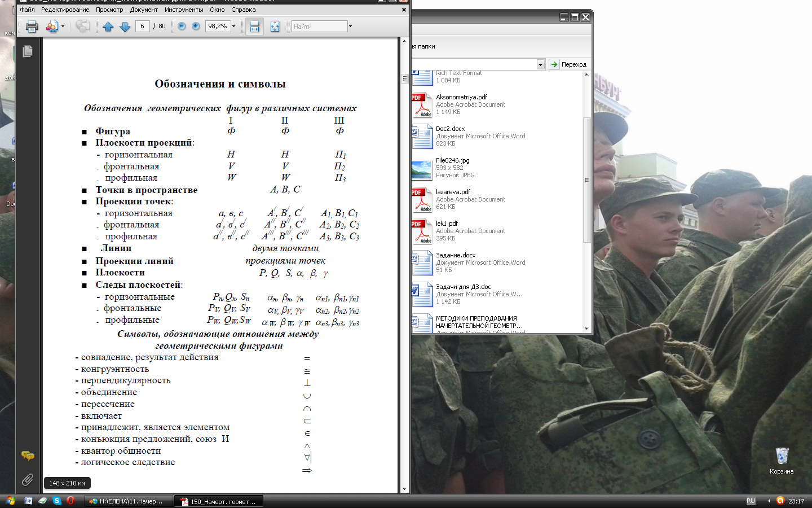Open the Файл menu

[x=27, y=10]
